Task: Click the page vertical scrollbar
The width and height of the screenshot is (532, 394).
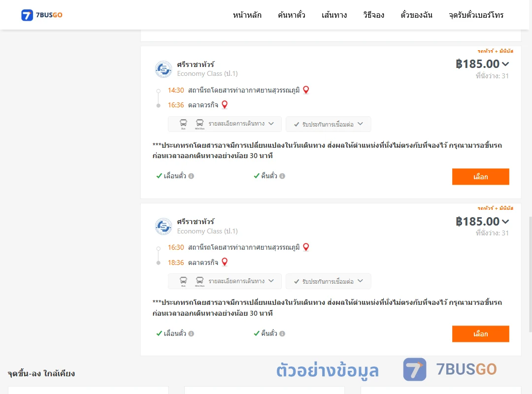Action: click(x=531, y=274)
